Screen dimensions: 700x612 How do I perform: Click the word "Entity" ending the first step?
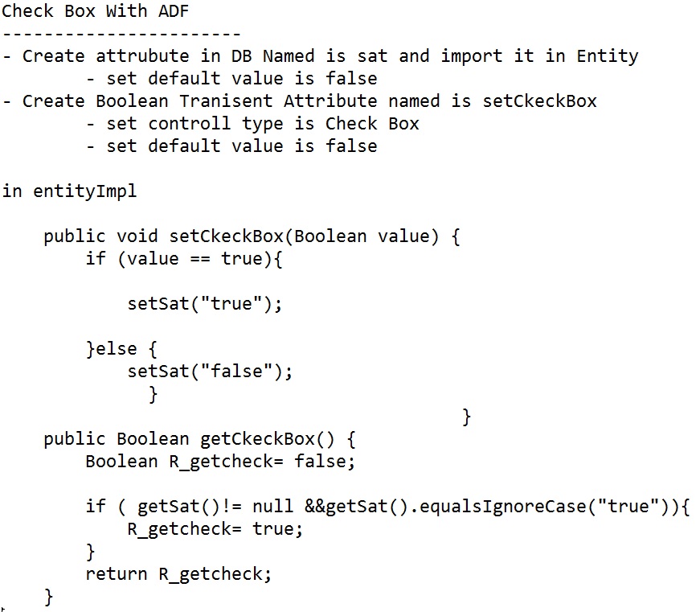(x=607, y=56)
